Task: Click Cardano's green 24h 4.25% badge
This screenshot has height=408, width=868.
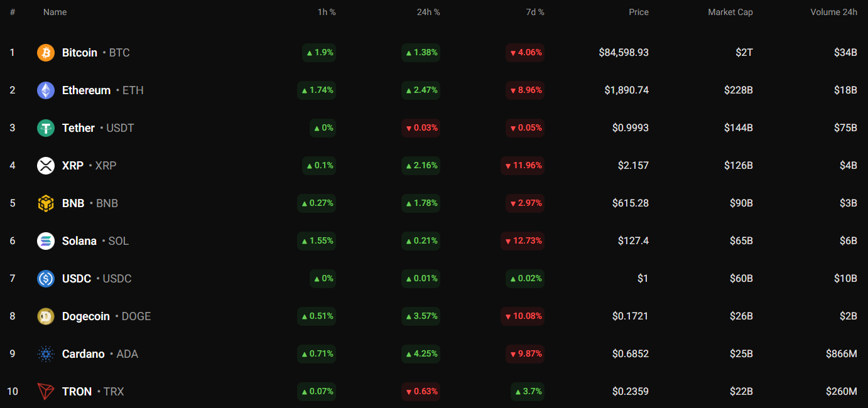Action: [421, 354]
